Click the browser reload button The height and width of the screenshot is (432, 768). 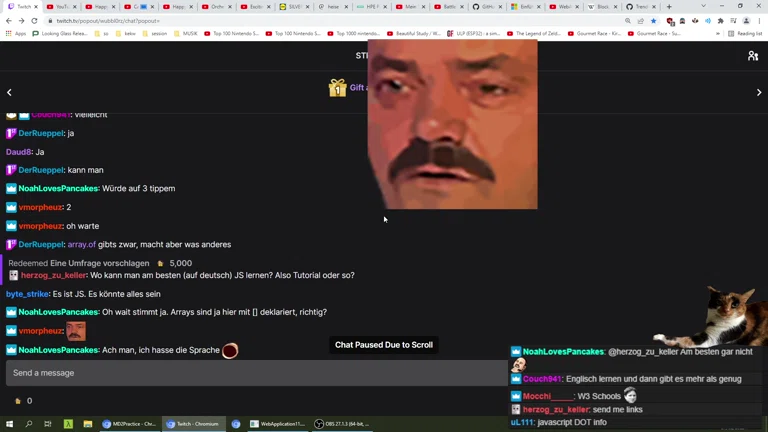tap(34, 20)
